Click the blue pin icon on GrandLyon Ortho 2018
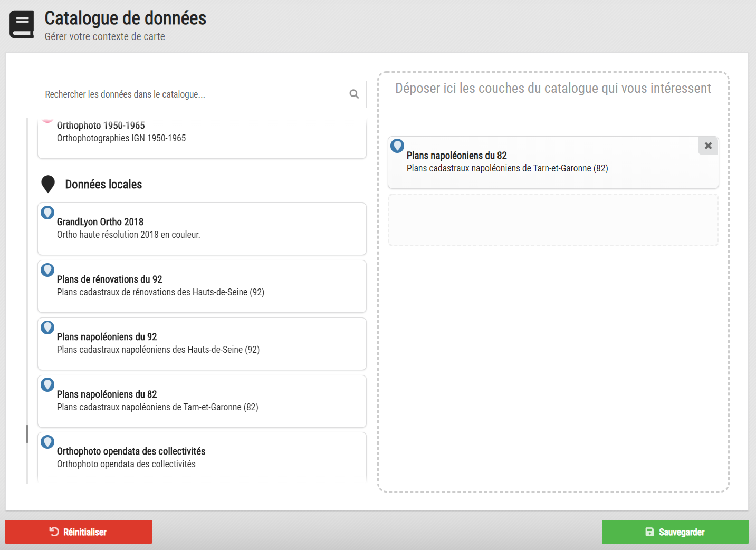This screenshot has width=756, height=550. [x=47, y=213]
